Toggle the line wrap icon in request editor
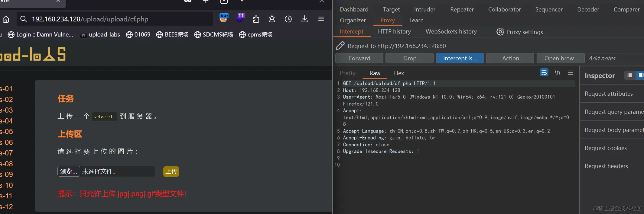The image size is (644, 214). pos(544,73)
